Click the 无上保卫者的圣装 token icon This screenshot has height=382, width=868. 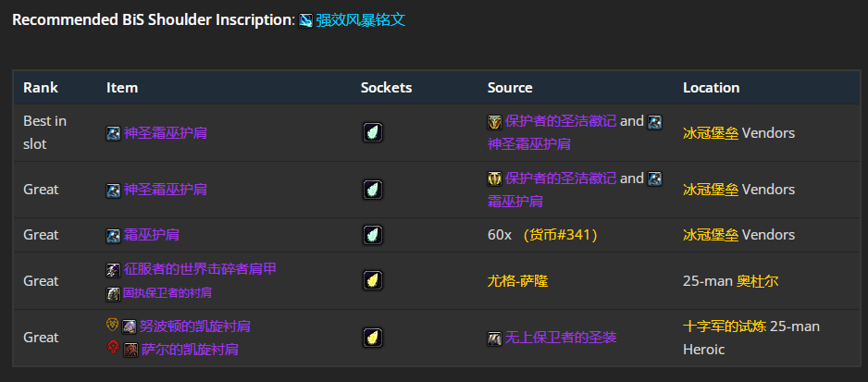click(x=494, y=338)
